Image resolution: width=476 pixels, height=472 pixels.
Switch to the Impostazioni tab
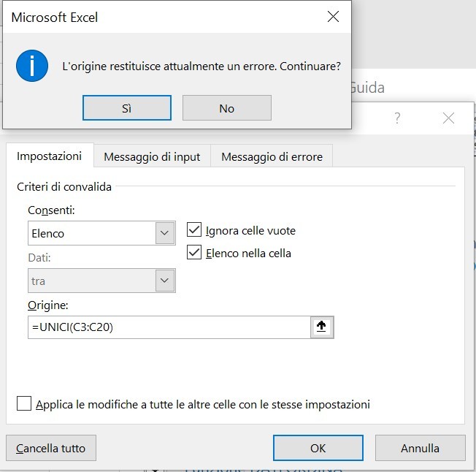coord(49,156)
